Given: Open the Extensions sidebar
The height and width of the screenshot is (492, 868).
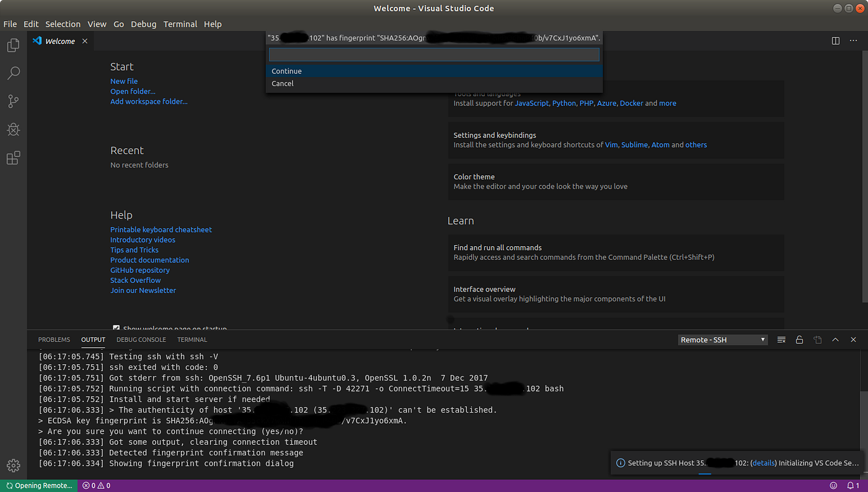Looking at the screenshot, I should pyautogui.click(x=13, y=158).
